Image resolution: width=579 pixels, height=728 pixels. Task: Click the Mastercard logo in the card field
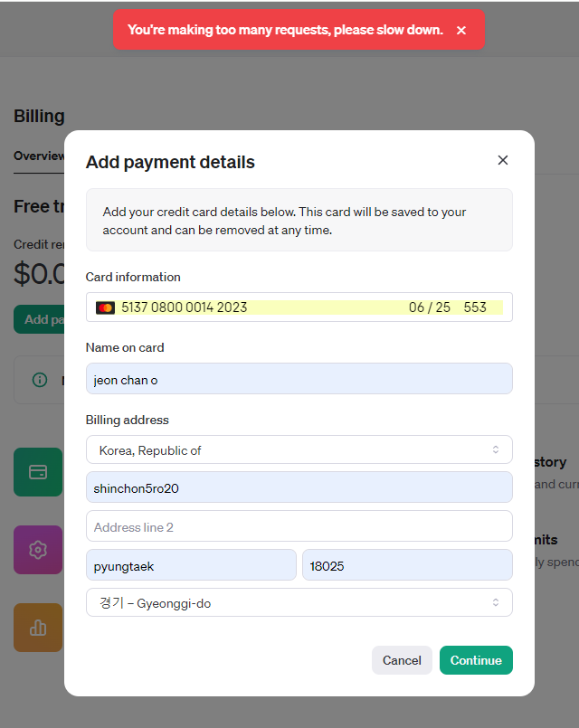pos(106,307)
